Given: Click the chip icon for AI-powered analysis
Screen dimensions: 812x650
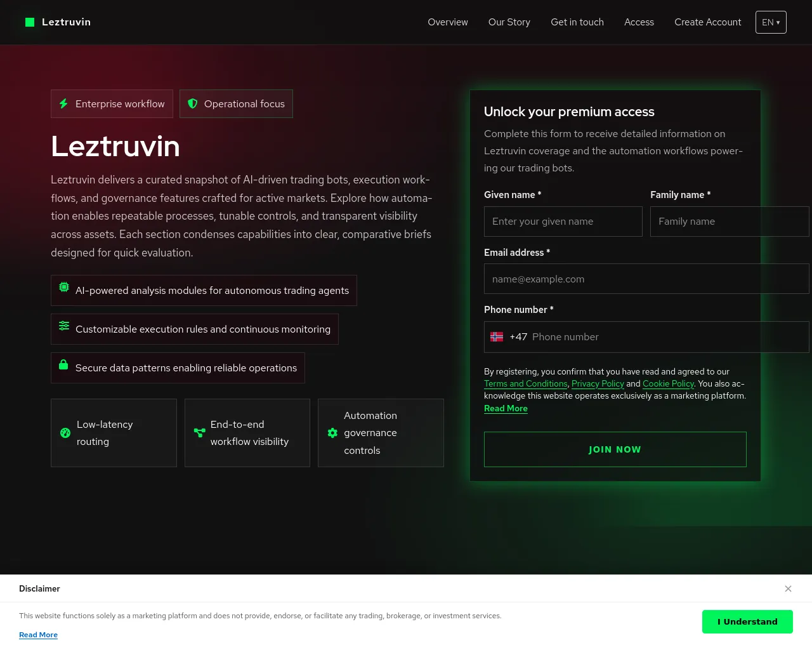Looking at the screenshot, I should coord(64,287).
